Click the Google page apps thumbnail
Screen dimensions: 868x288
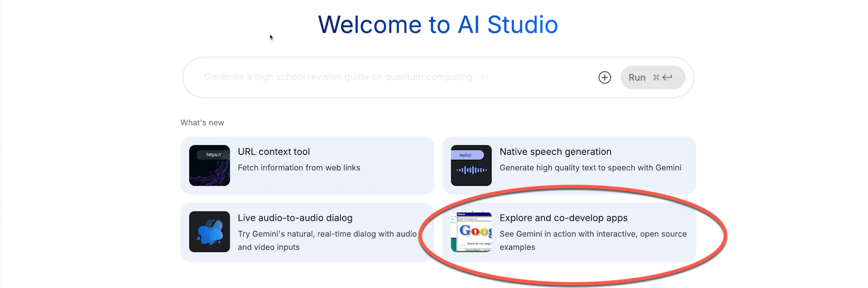click(x=471, y=231)
